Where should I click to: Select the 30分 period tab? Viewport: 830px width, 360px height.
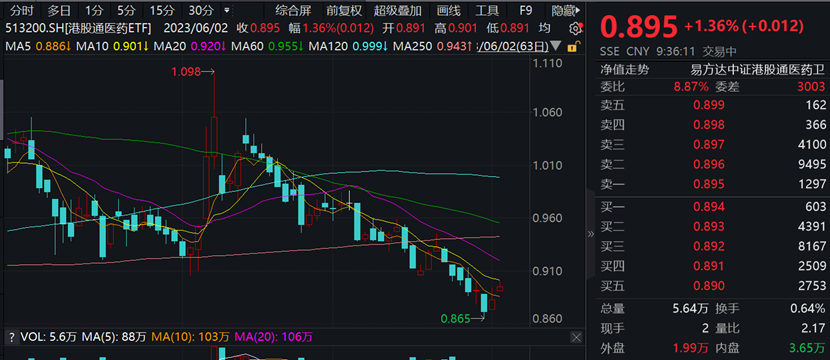[x=201, y=10]
